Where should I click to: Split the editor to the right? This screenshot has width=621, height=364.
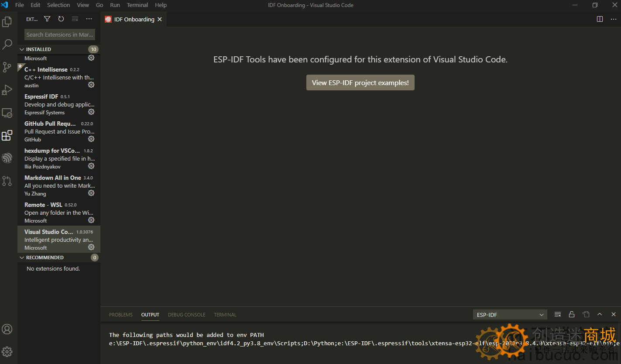click(600, 19)
